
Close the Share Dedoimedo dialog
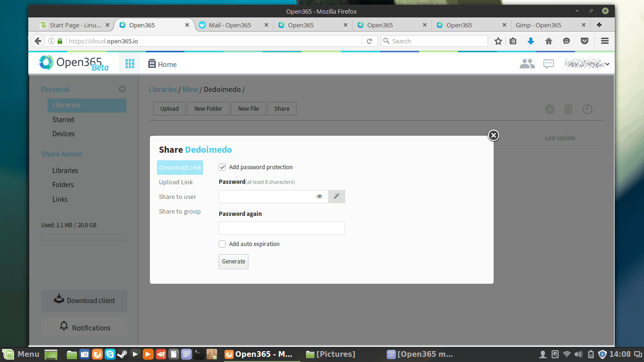[493, 135]
